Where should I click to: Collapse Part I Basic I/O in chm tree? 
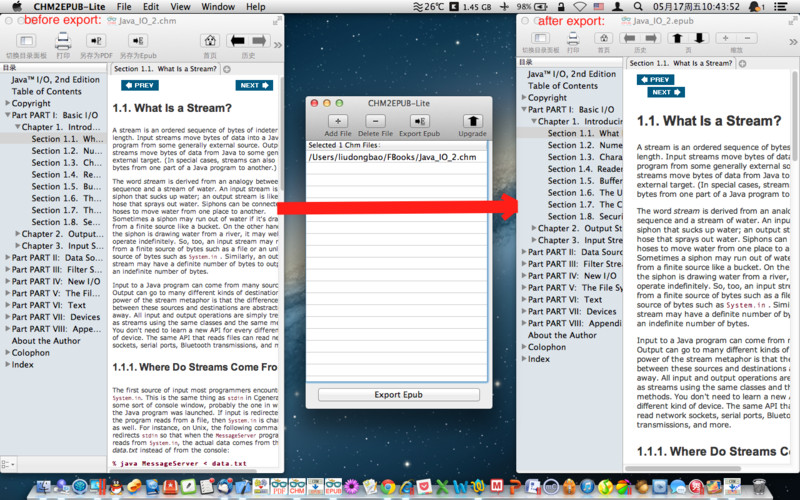(8, 115)
